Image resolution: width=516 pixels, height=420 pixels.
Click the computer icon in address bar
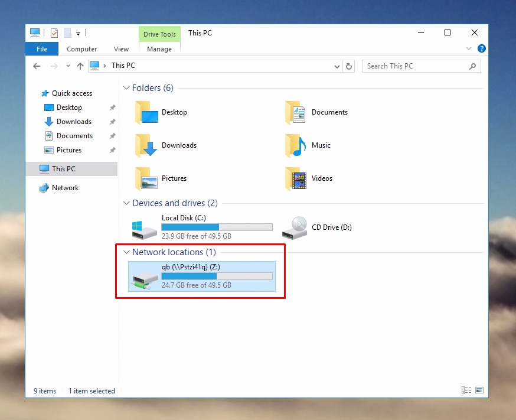tap(94, 66)
